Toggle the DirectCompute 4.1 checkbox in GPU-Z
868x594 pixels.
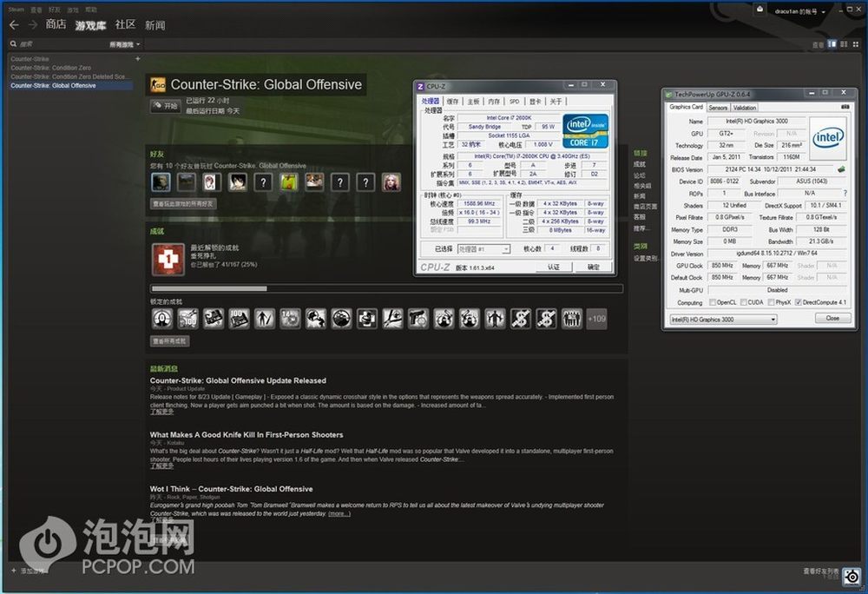(798, 302)
